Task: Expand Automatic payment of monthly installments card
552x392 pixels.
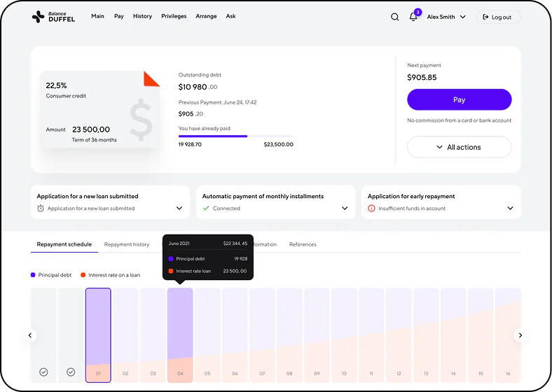Action: click(x=345, y=209)
